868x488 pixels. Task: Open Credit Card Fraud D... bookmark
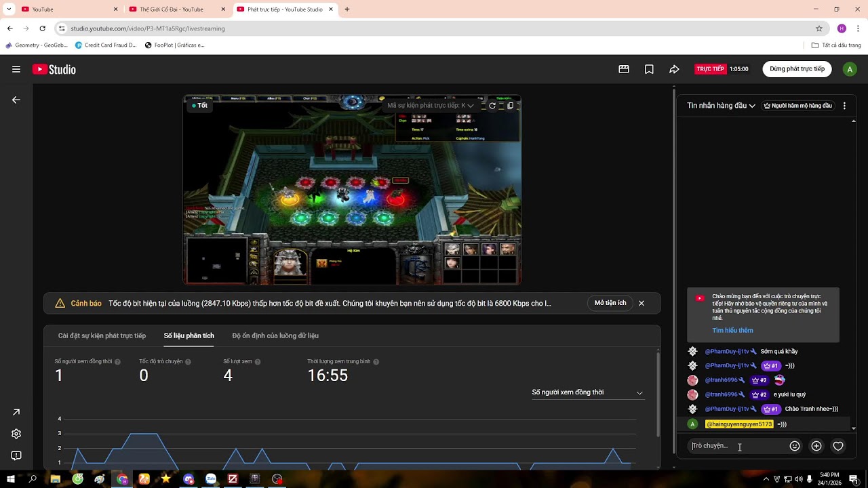click(x=106, y=45)
